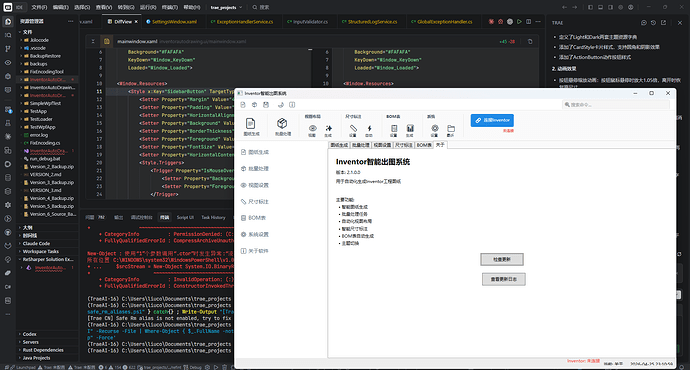Select save disk icon in quick toolbar
690x370 pixels.
tap(266, 105)
